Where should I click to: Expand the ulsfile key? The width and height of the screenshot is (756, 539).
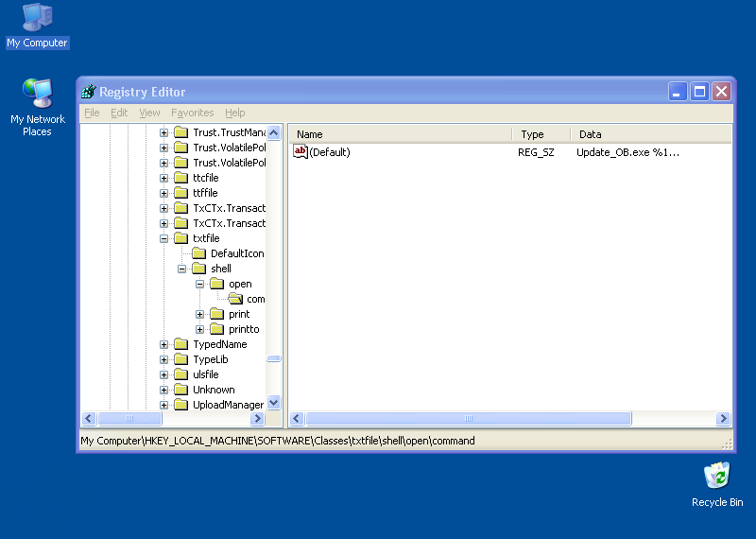(163, 374)
